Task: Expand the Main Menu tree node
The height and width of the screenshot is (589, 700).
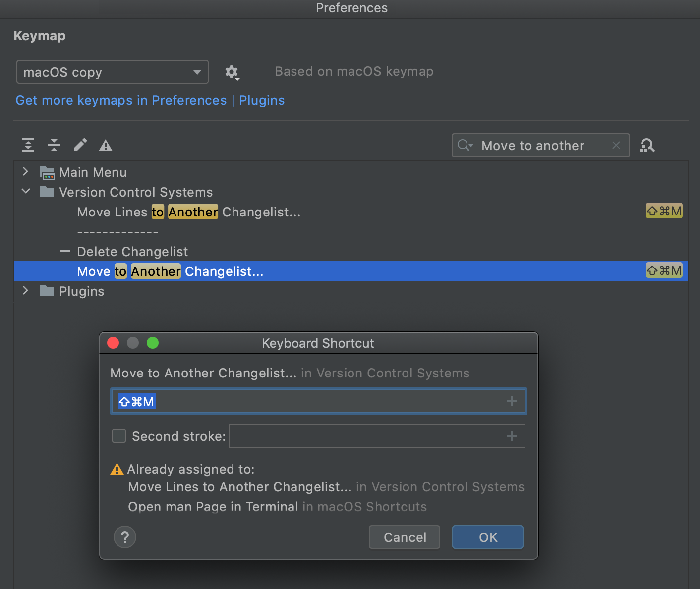Action: tap(26, 172)
